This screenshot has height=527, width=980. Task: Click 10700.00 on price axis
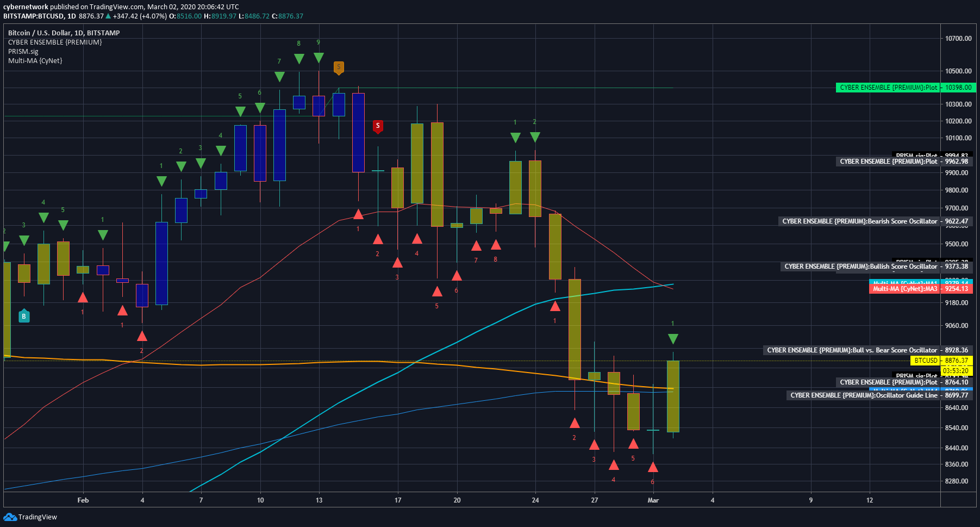[x=958, y=39]
